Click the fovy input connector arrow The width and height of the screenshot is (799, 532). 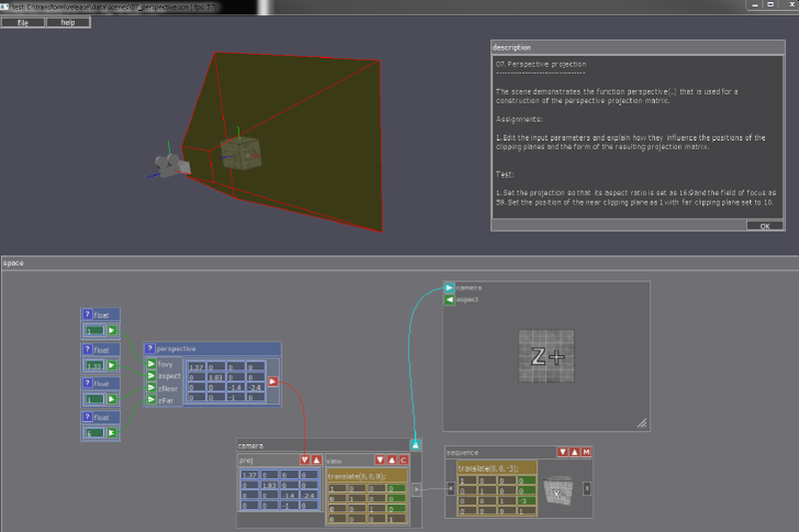tap(151, 364)
